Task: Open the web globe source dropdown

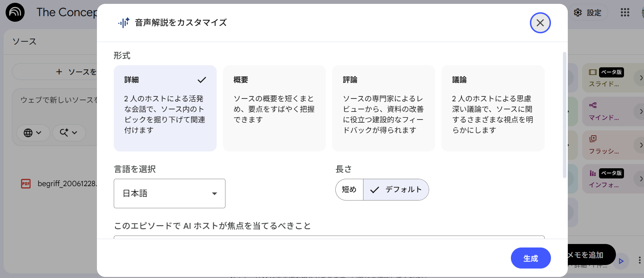Action: (33, 133)
